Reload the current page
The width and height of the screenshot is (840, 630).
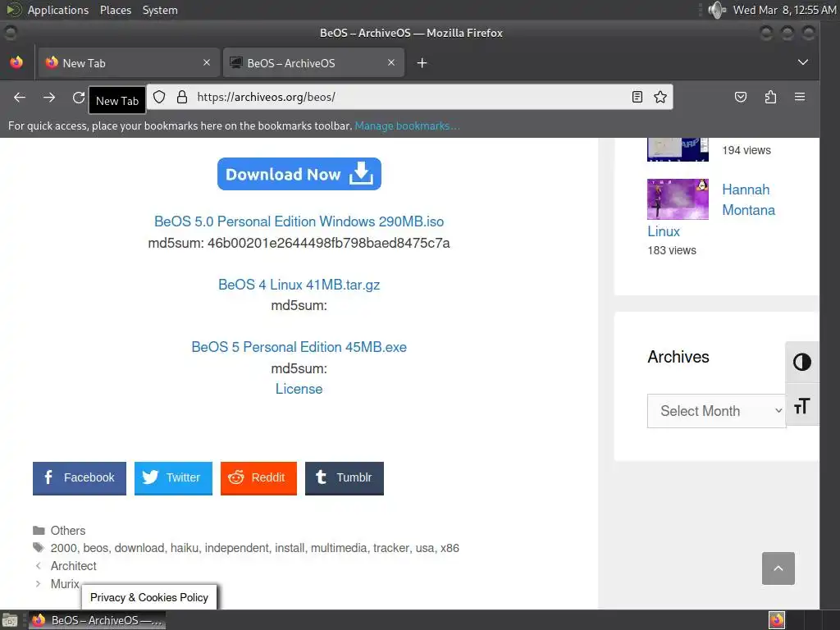click(79, 97)
